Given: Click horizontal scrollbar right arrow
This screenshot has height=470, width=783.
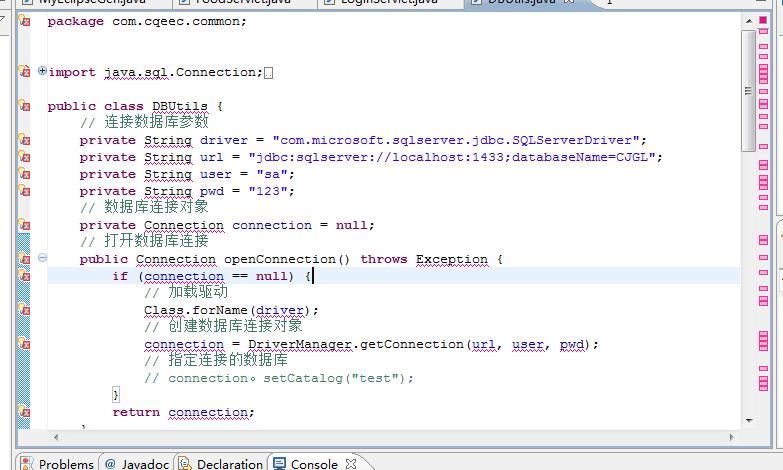Looking at the screenshot, I should coord(732,437).
